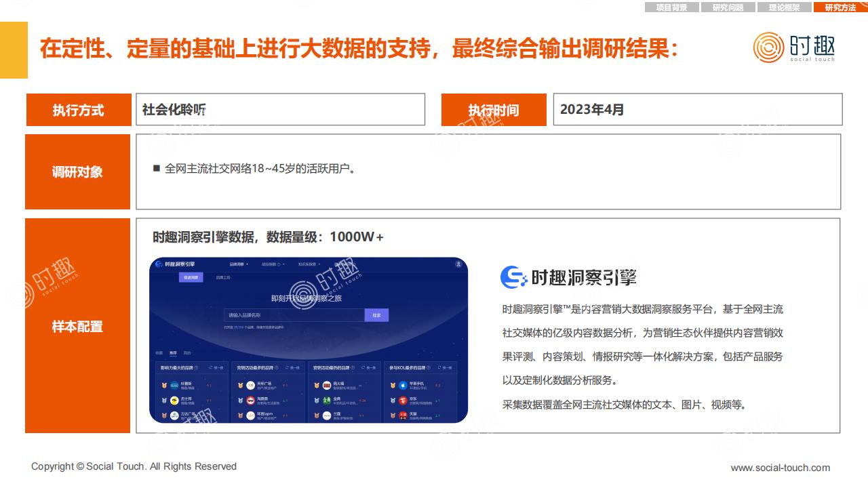The height and width of the screenshot is (488, 868).
Task: Open the 万达广场 brand logo icon
Action: (174, 415)
